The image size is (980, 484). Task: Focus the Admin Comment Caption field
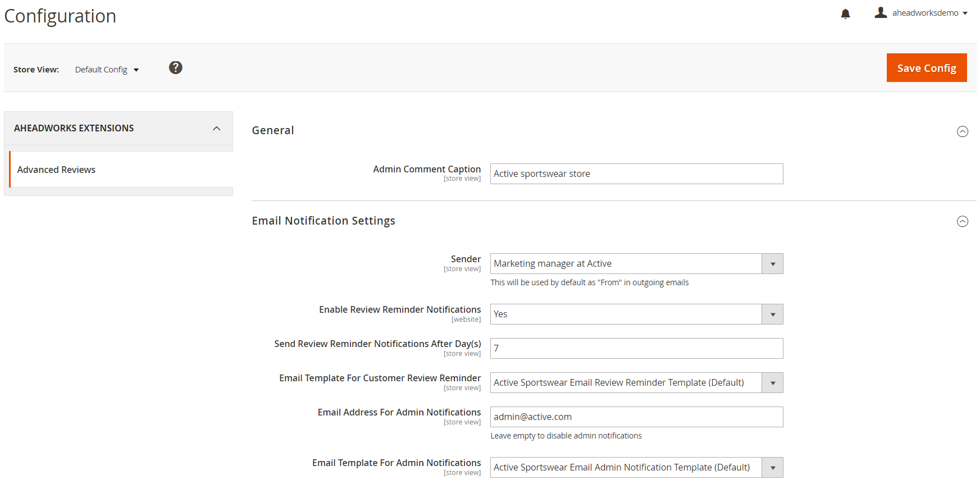(636, 174)
